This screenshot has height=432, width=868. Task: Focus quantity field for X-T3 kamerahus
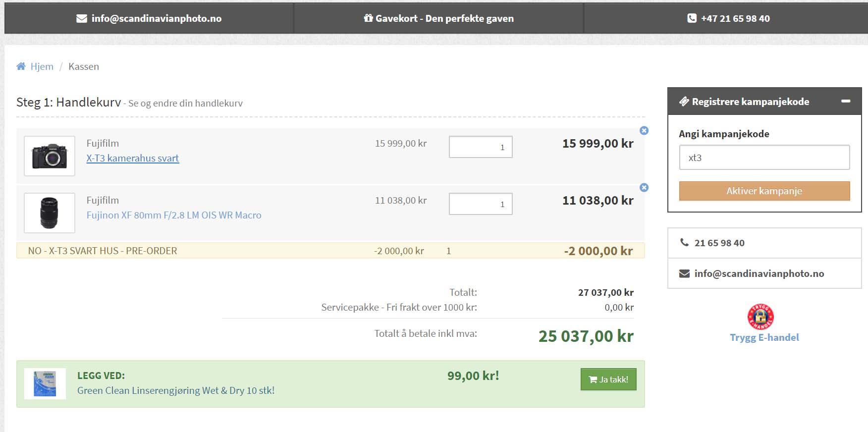(x=481, y=147)
